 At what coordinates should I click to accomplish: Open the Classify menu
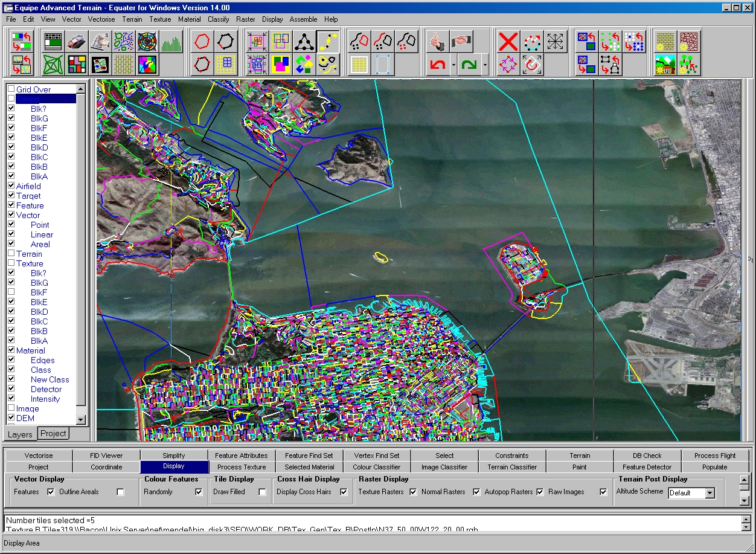[x=219, y=19]
